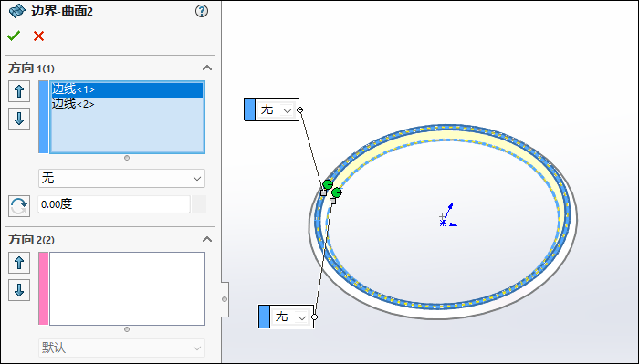Screen dimensions: 639x364
Task: Confirm the boundary surface with green checkmark
Action: coord(14,36)
